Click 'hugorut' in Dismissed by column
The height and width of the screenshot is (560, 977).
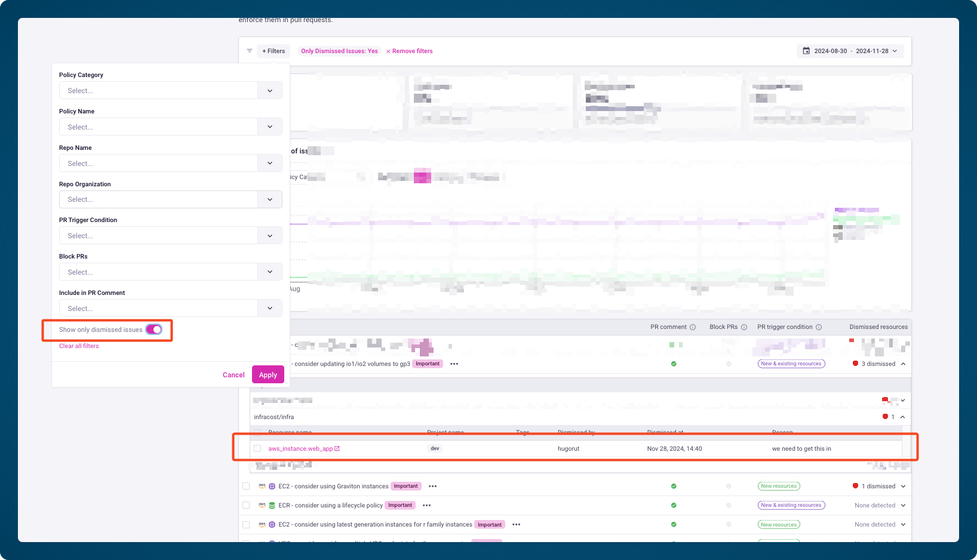click(569, 448)
